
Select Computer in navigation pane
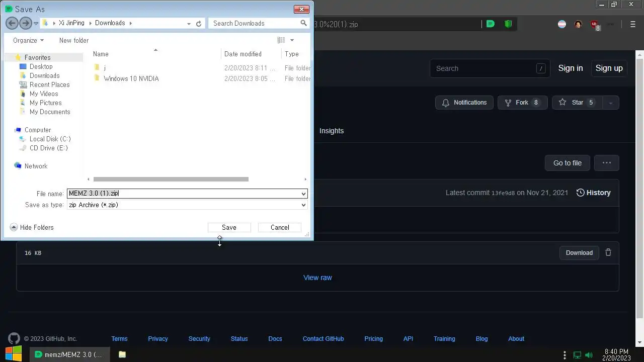(38, 130)
